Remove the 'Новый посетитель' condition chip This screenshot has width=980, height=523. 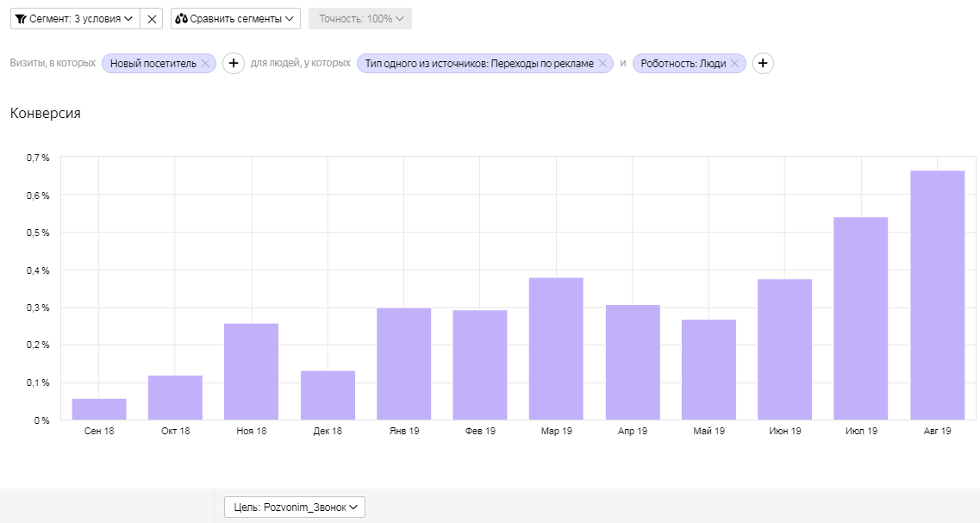coord(205,64)
